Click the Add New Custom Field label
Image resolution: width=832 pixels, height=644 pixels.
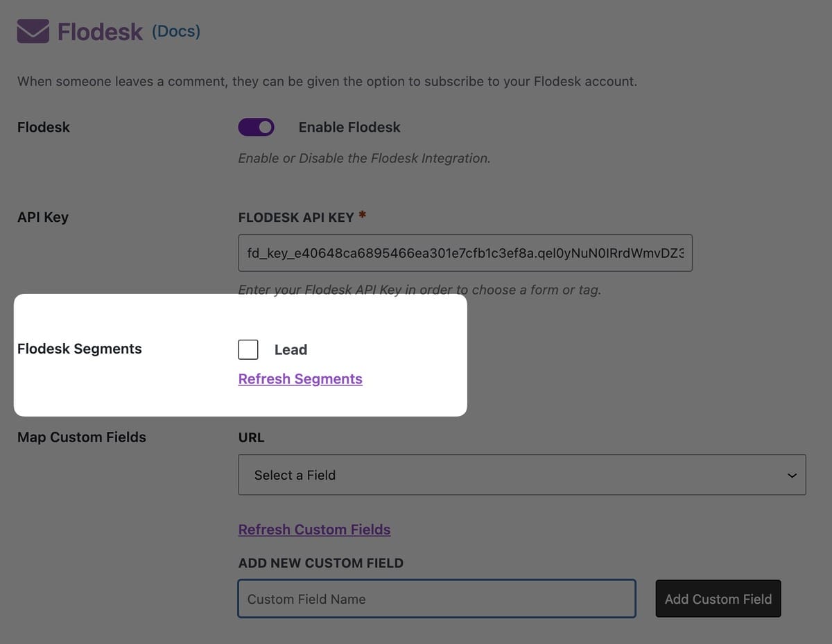(321, 563)
